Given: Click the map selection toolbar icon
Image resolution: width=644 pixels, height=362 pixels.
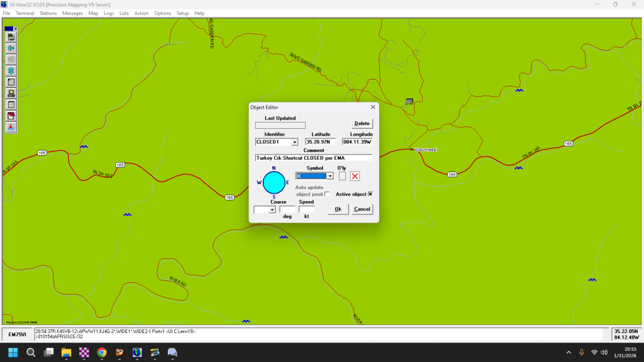Looking at the screenshot, I should [11, 37].
